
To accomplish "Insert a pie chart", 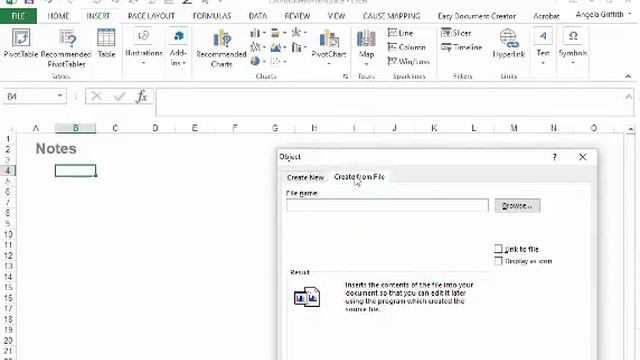I will pyautogui.click(x=257, y=61).
